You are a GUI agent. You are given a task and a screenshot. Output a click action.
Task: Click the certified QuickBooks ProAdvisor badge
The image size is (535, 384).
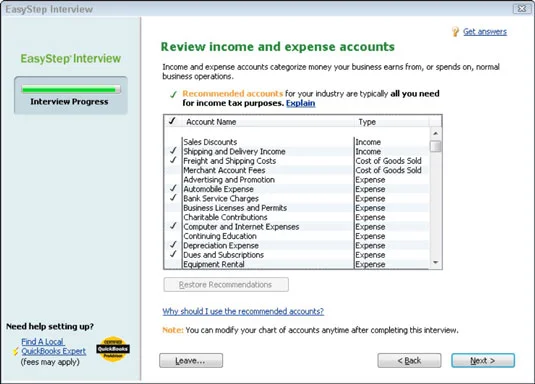click(x=113, y=349)
